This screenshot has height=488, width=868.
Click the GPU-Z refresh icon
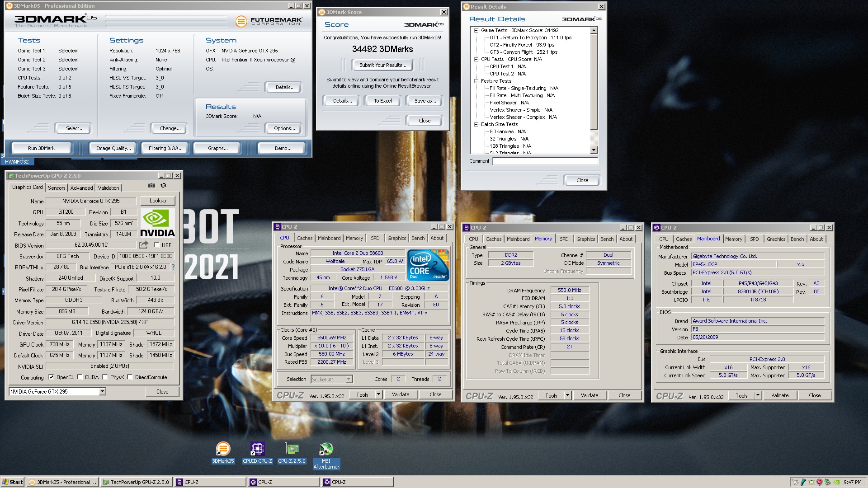tap(163, 186)
